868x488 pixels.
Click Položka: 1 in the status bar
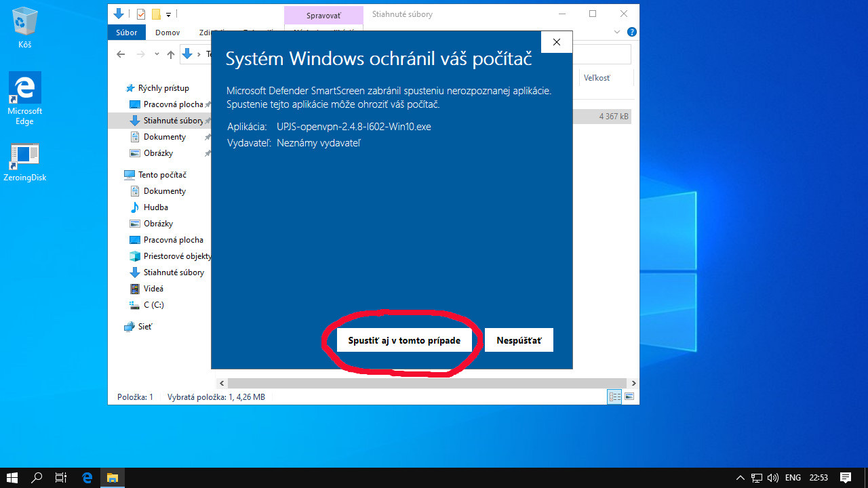click(x=135, y=397)
